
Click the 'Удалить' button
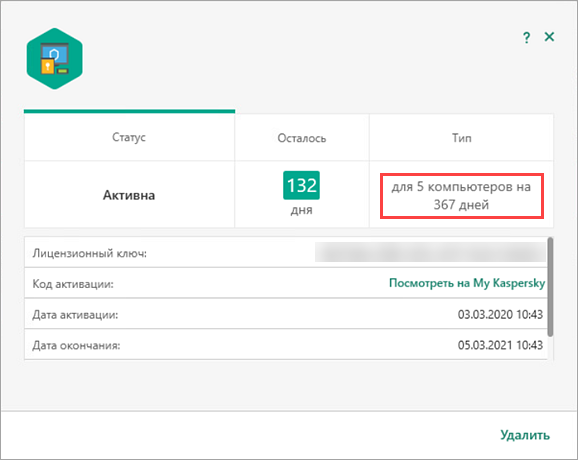(x=525, y=435)
